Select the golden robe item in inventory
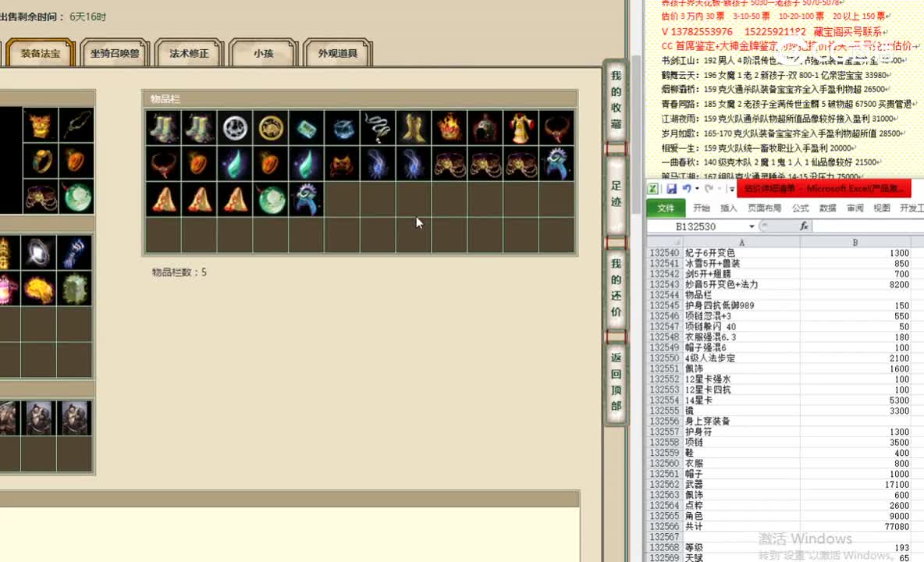This screenshot has width=924, height=562. [x=521, y=128]
